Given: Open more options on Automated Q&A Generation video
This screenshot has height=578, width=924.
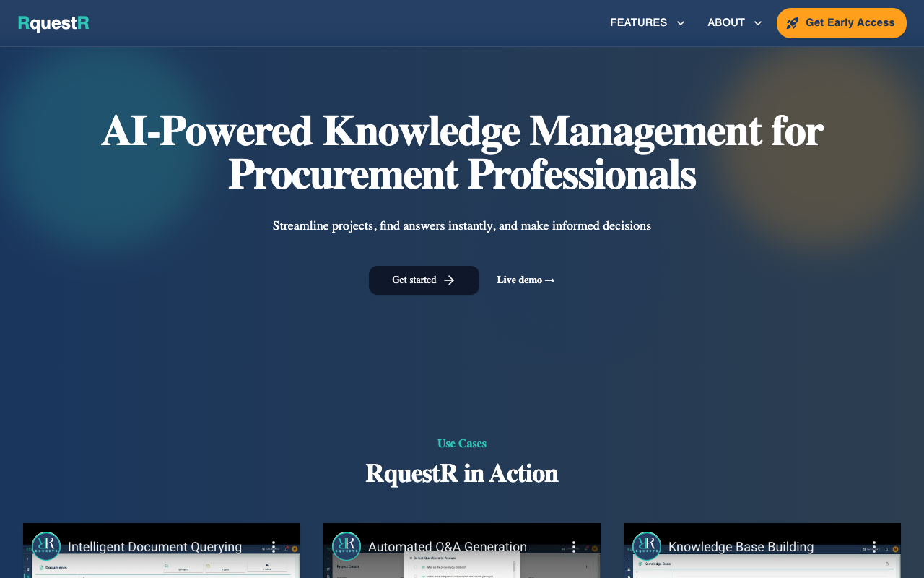Looking at the screenshot, I should tap(574, 547).
